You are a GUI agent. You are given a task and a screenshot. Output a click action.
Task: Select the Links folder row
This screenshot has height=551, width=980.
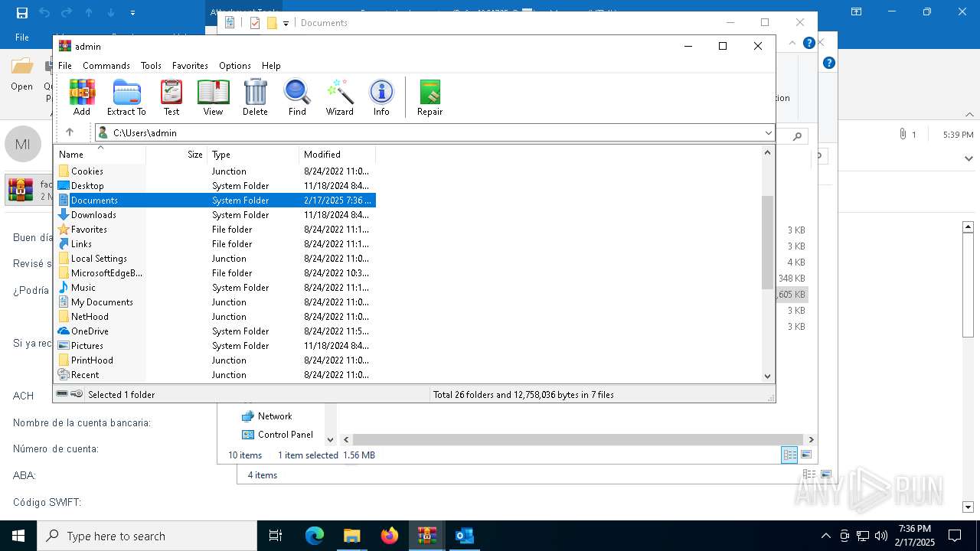pos(215,244)
